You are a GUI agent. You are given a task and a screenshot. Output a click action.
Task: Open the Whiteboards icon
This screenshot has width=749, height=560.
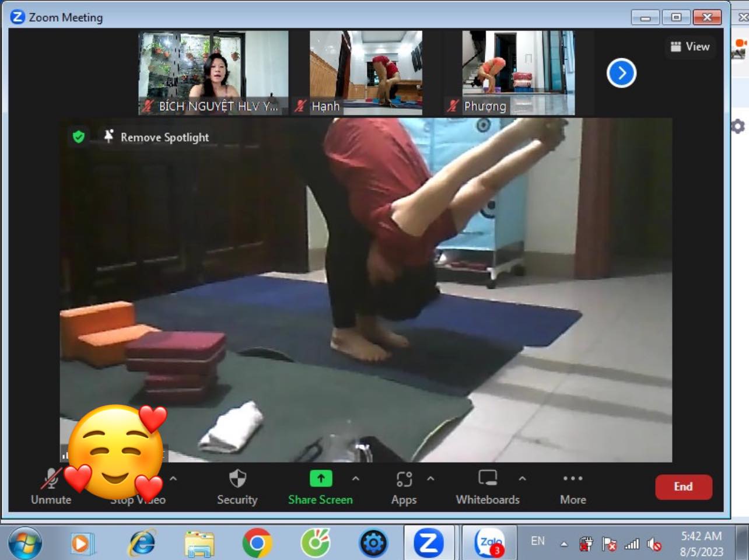[487, 480]
